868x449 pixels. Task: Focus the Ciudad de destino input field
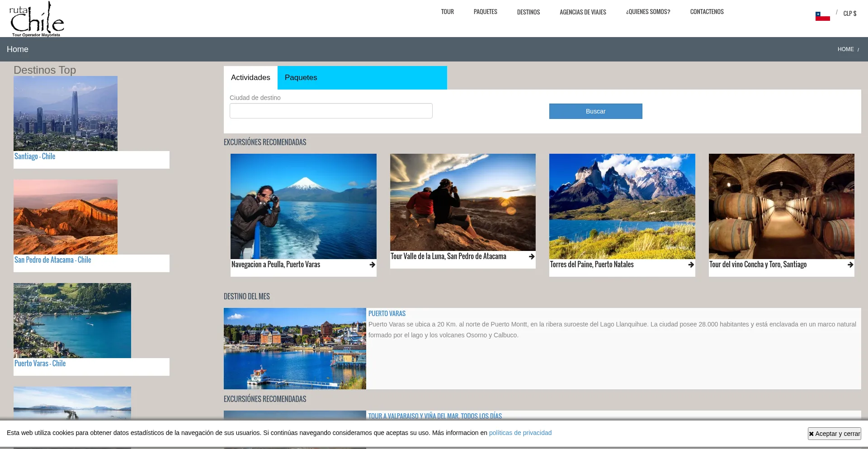pos(331,111)
